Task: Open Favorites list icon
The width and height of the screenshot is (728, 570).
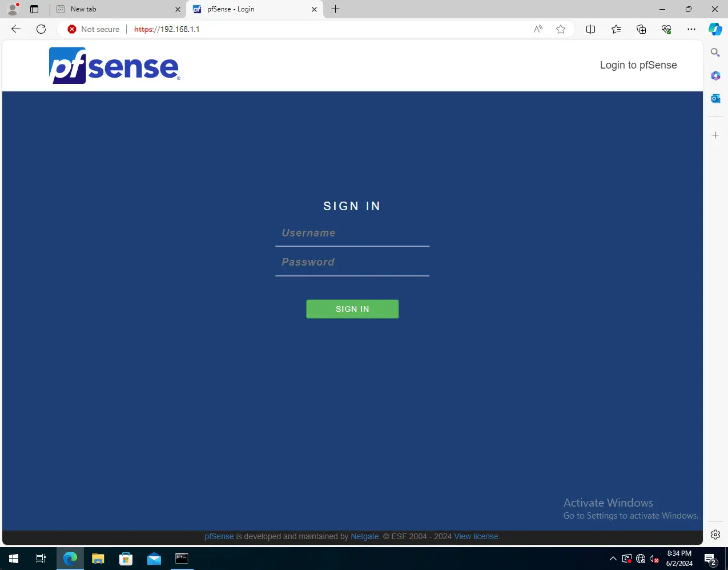Action: 616,29
